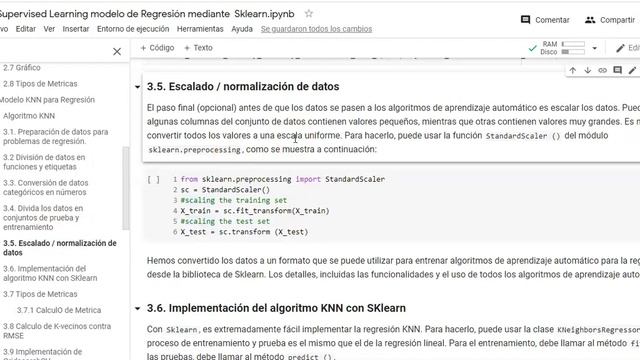This screenshot has width=640, height=360.
Task: Collapse section 3.6 Implementación heading arrow
Action: pos(138,309)
